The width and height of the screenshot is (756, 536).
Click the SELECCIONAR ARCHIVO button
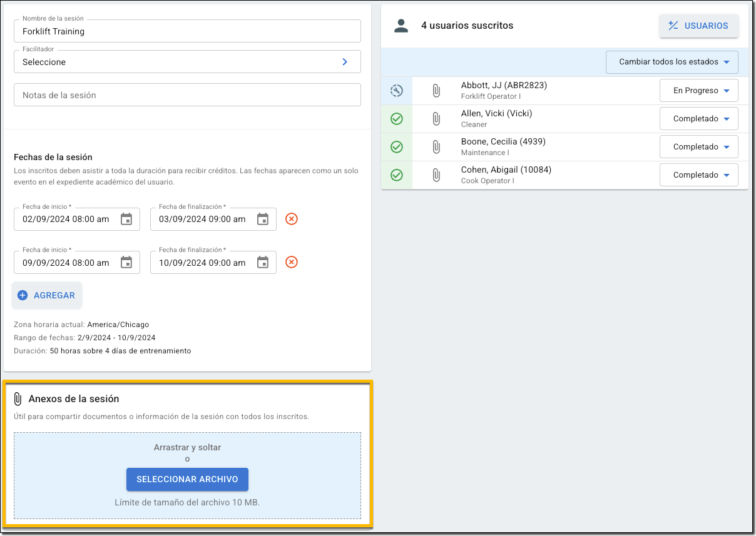187,480
